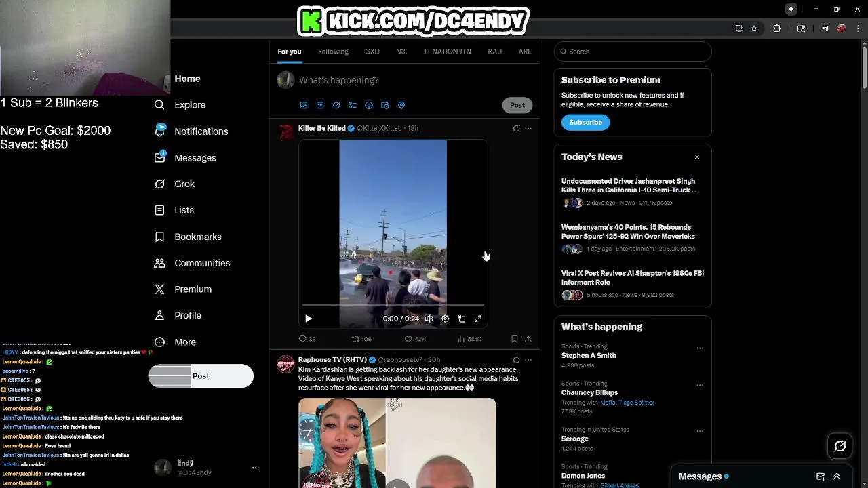Open the Home link in sidebar
The height and width of the screenshot is (488, 868).
(188, 79)
